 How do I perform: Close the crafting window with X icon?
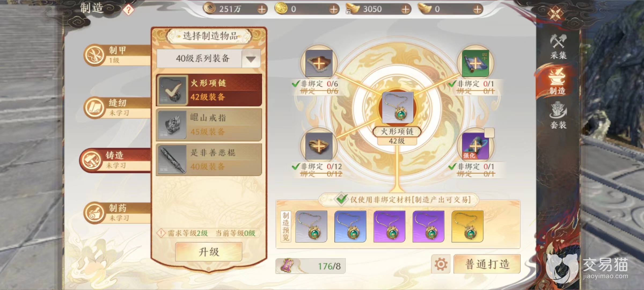coord(555,13)
